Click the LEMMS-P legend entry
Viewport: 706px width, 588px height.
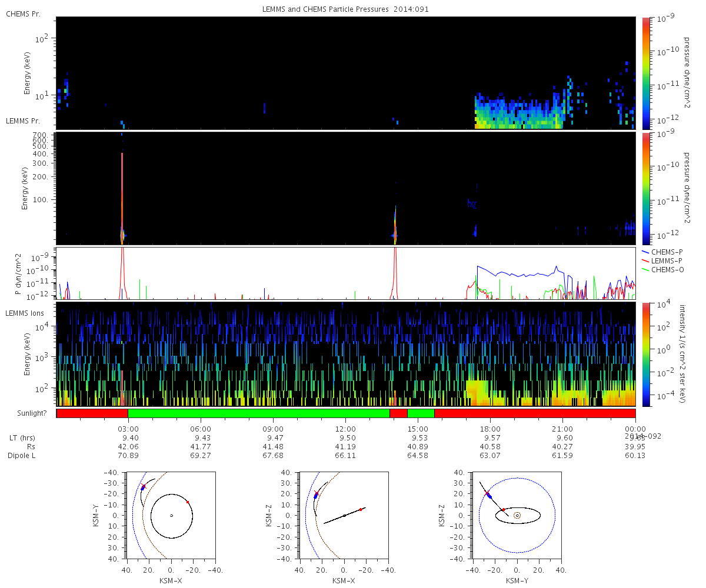[660, 260]
